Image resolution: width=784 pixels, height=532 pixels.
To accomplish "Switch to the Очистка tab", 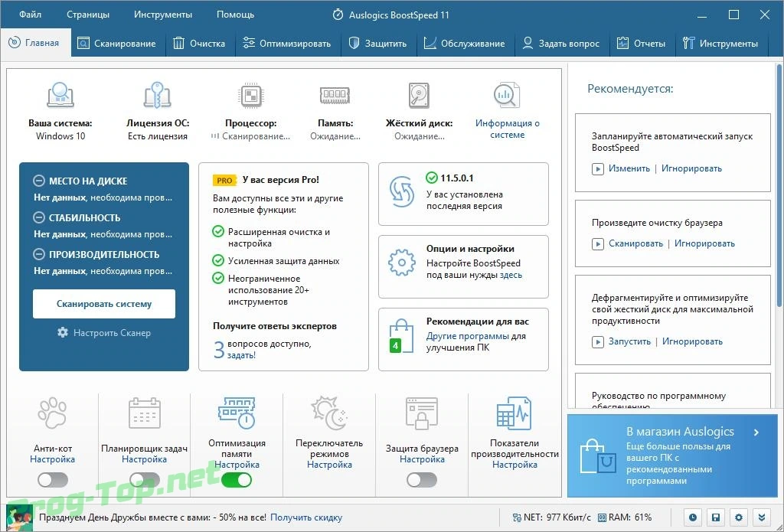I will [199, 44].
